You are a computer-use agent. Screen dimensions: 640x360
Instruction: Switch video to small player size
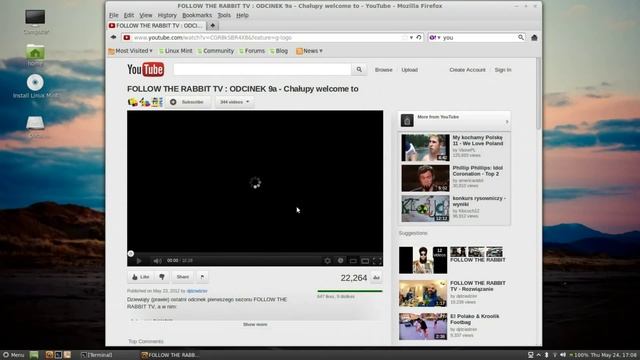tap(353, 261)
